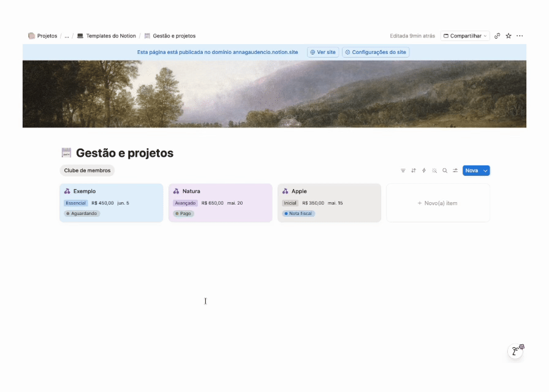The height and width of the screenshot is (392, 549).
Task: Click the Editada 9min atrás label
Action: tap(412, 36)
